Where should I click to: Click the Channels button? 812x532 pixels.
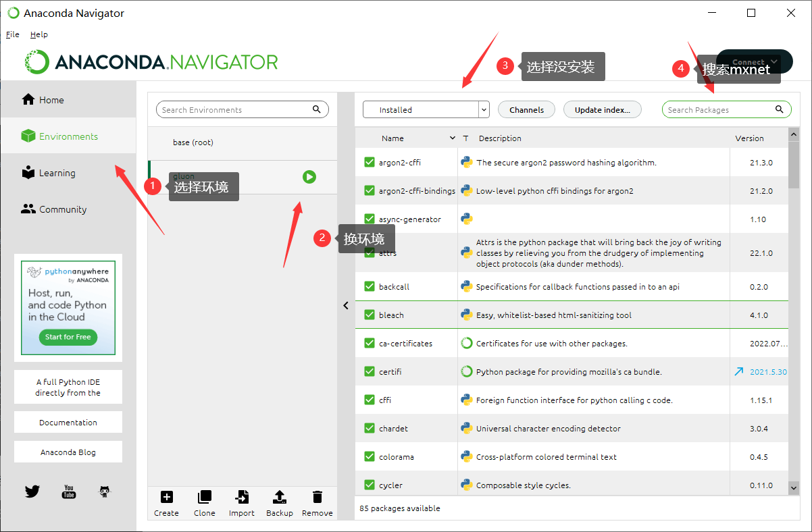(x=526, y=109)
